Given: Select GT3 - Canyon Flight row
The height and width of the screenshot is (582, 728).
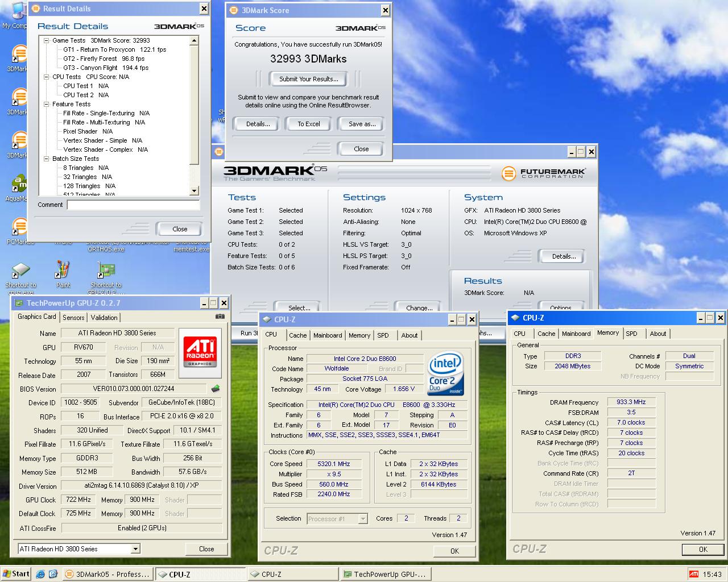Looking at the screenshot, I should (x=106, y=68).
